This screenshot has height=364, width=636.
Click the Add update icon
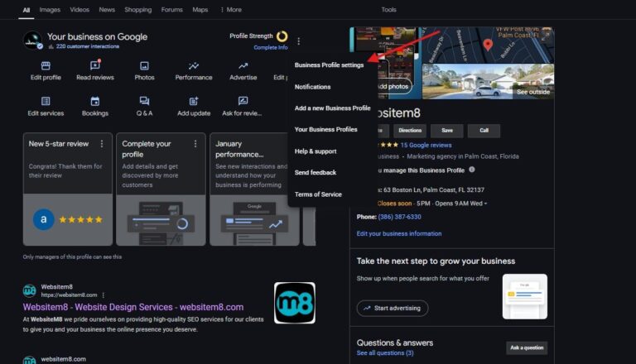click(x=193, y=101)
